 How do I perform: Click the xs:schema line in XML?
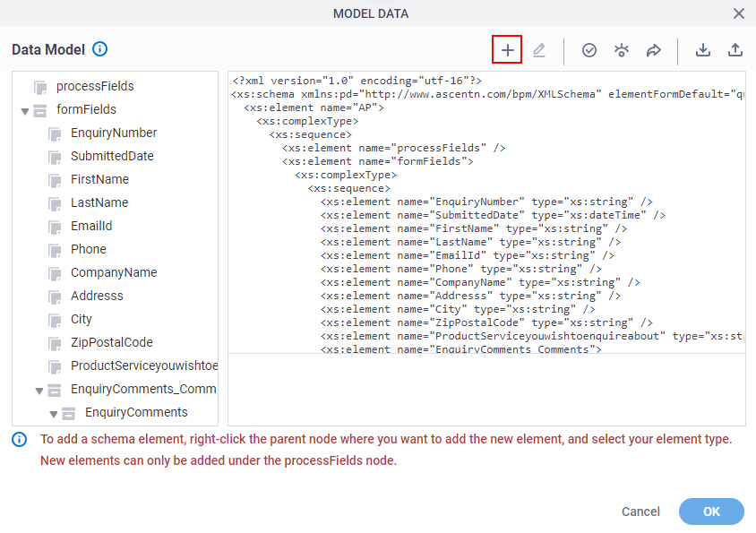pos(487,94)
